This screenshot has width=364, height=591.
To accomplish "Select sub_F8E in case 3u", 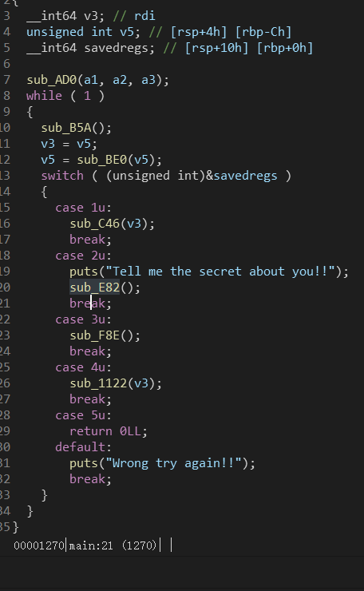I will pos(94,335).
